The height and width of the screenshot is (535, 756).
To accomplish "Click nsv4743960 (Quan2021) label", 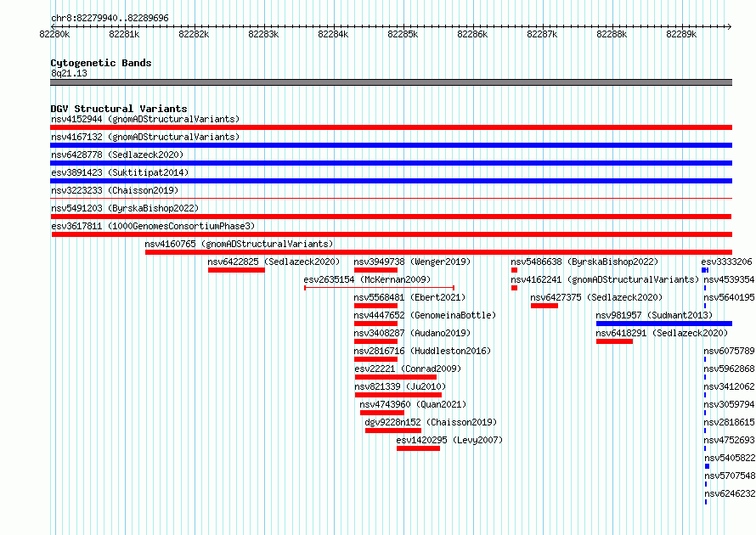I will pos(413,404).
